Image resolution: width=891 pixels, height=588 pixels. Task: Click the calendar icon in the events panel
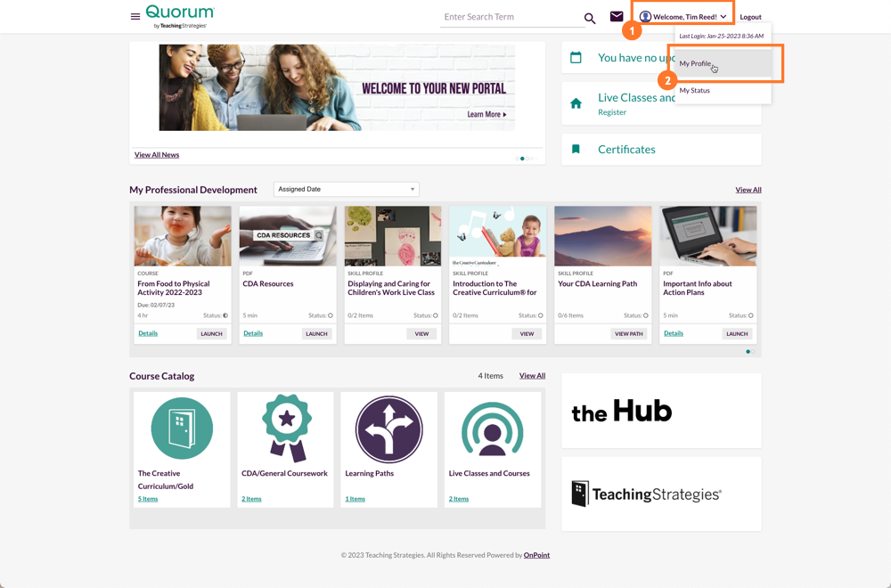tap(576, 58)
